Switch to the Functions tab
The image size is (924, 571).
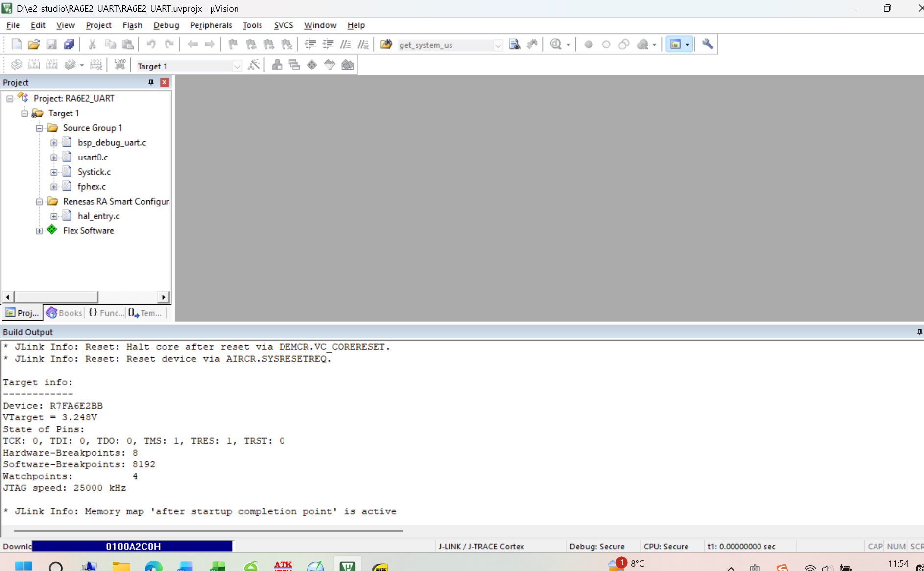(x=106, y=313)
